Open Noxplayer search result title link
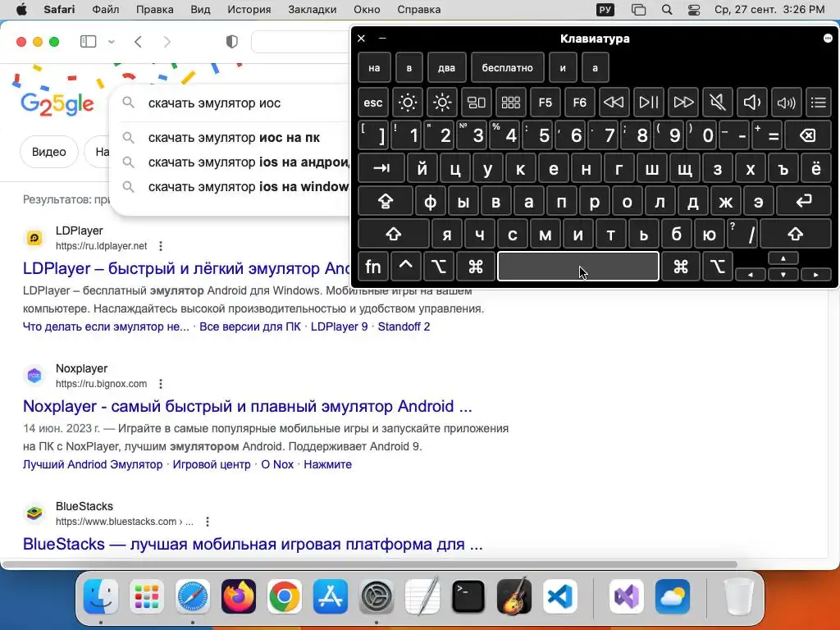 [248, 406]
